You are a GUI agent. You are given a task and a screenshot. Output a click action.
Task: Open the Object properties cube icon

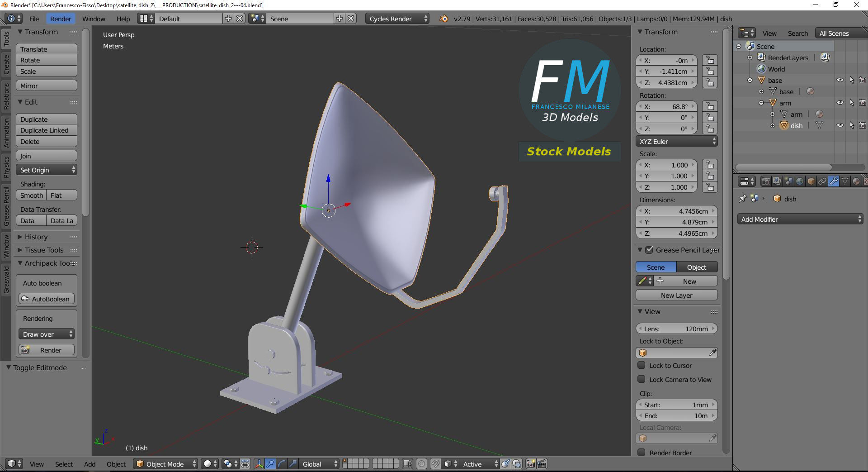click(x=811, y=181)
